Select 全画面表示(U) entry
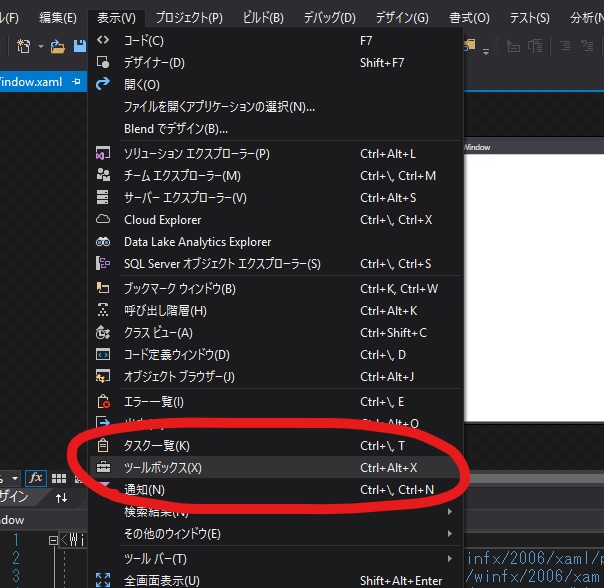This screenshot has width=604, height=588. (275, 580)
